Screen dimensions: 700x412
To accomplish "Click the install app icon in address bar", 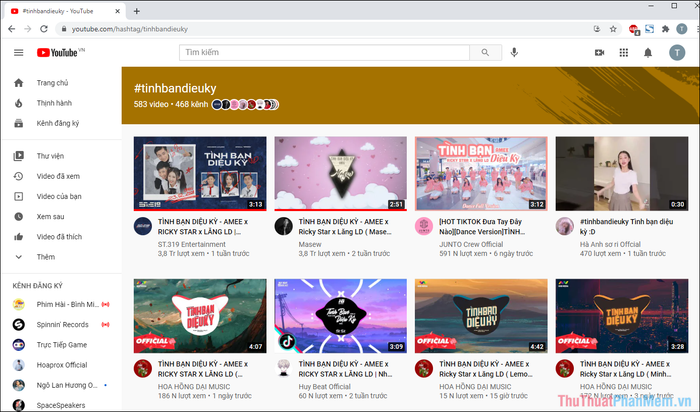I will click(x=597, y=29).
